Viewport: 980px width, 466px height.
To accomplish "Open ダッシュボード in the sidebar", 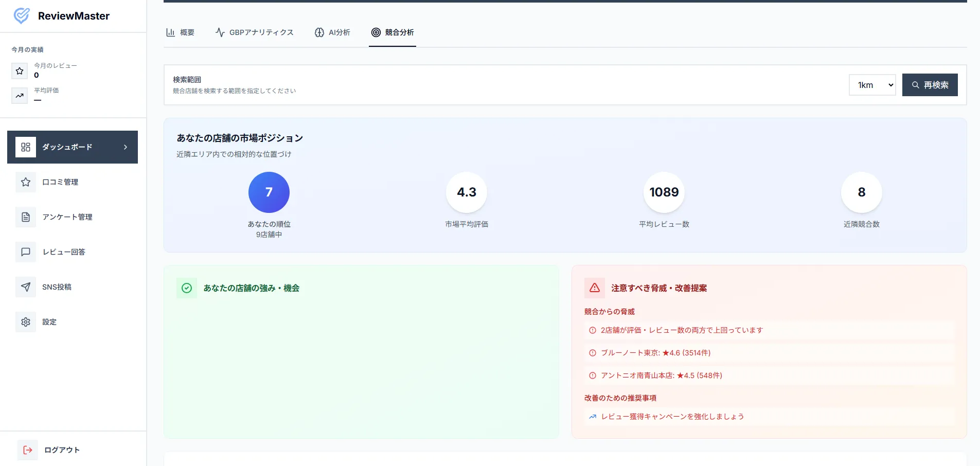I will coord(73,147).
